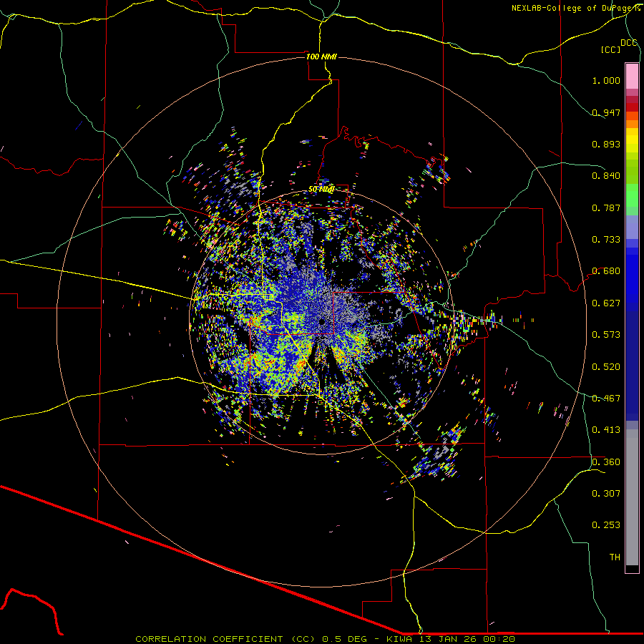Click the TH threshold label
The height and width of the screenshot is (644, 644).
tap(615, 557)
